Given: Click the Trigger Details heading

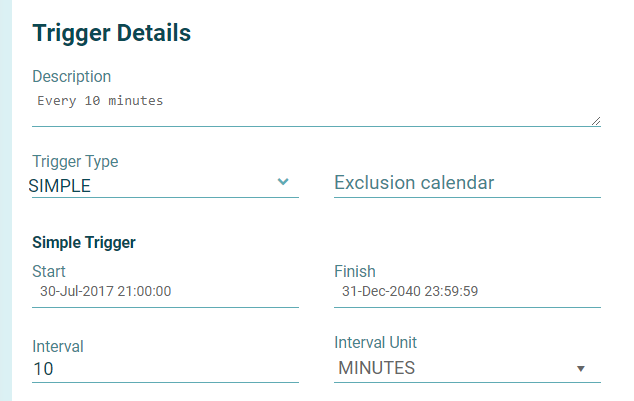Looking at the screenshot, I should coord(112,33).
